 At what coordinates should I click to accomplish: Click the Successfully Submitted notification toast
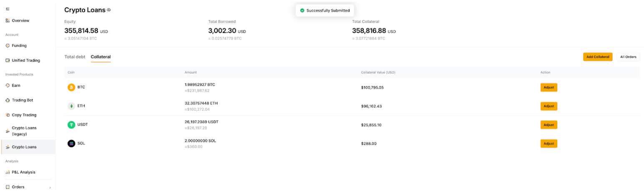tap(325, 10)
